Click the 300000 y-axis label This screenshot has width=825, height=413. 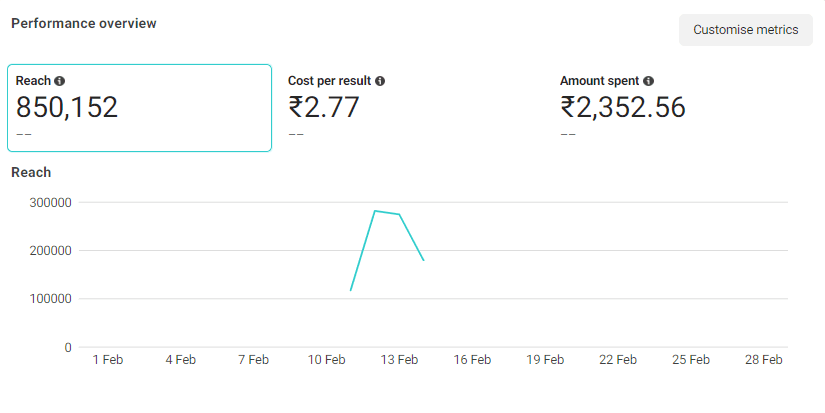point(51,203)
